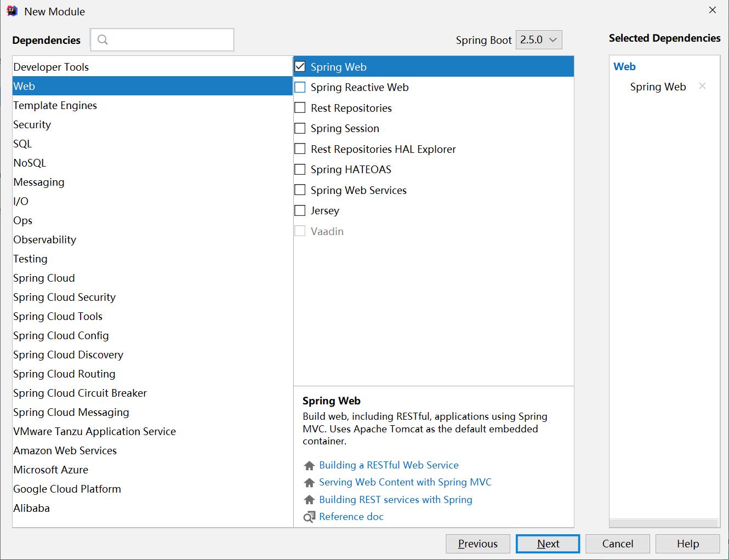Select the SQL category

coord(152,144)
